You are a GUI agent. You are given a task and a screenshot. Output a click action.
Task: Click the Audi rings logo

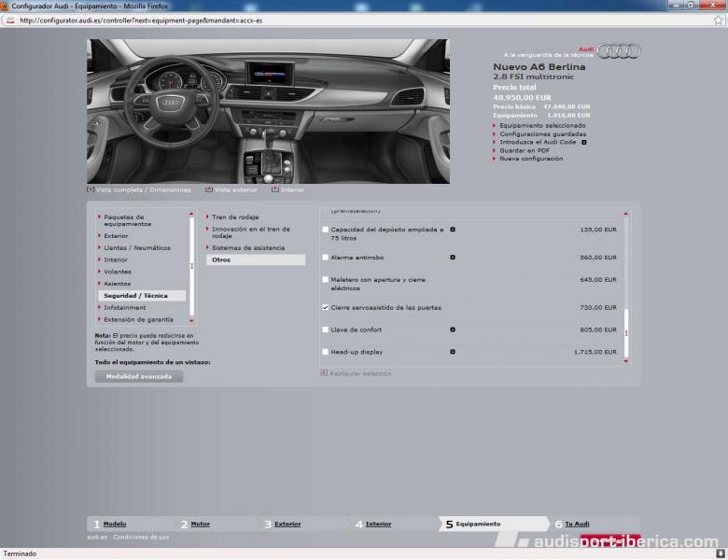click(x=619, y=51)
